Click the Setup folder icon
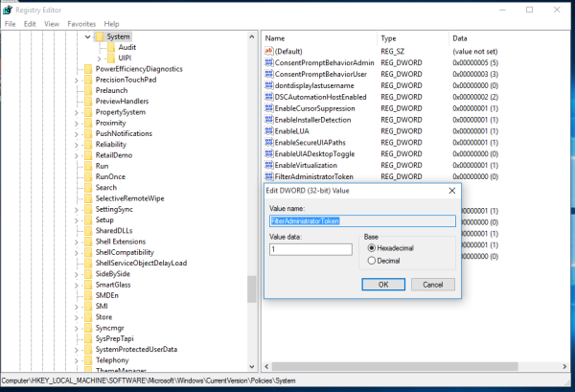Screen dimensions: 575x392 click(88, 219)
